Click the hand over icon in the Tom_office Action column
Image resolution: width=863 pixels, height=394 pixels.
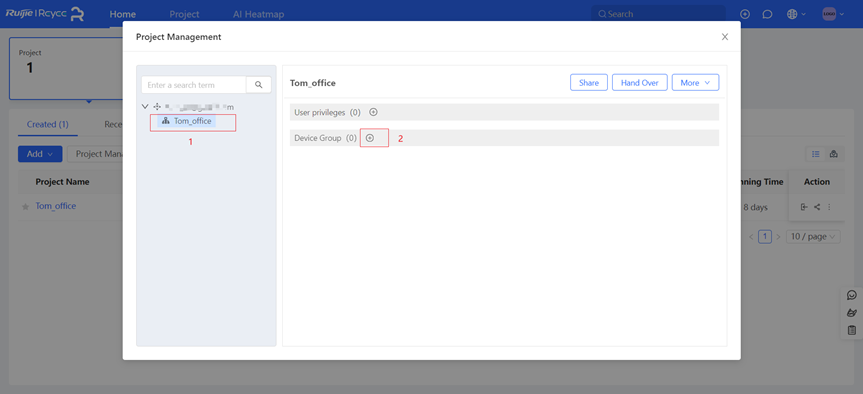[x=804, y=207]
